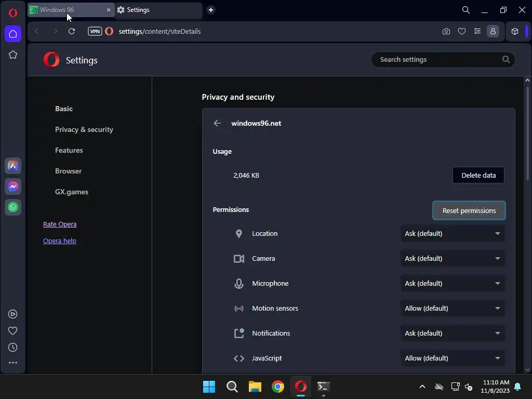This screenshot has width=532, height=399.
Task: Switch to the Settings tab
Action: click(x=158, y=10)
